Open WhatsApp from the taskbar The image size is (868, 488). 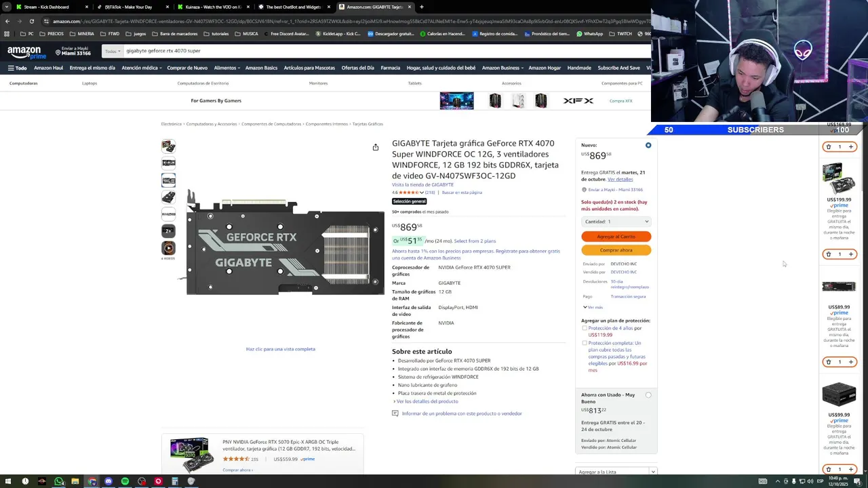(x=58, y=481)
